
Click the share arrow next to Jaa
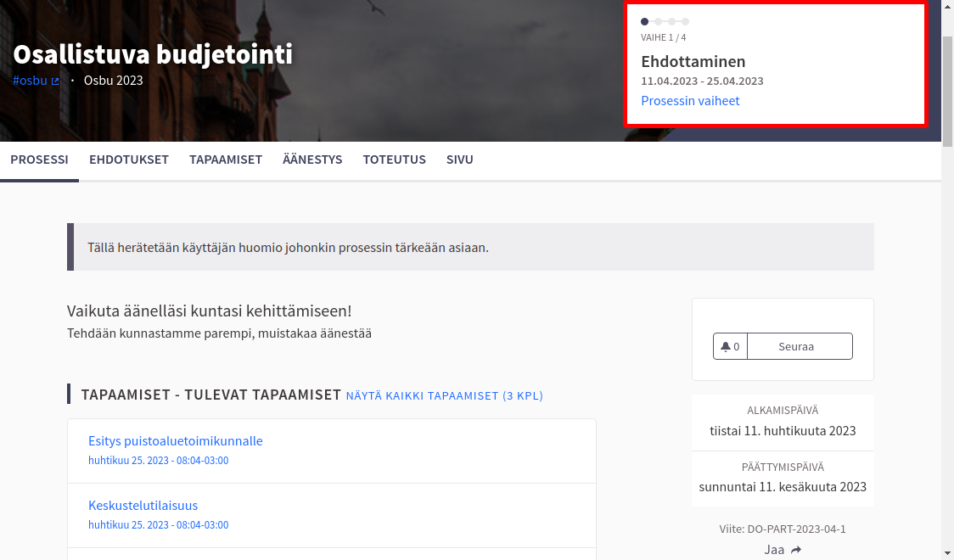[795, 550]
